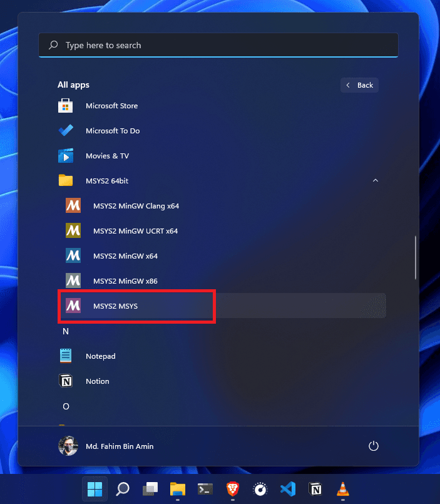Click the Movies & TV label

(107, 156)
